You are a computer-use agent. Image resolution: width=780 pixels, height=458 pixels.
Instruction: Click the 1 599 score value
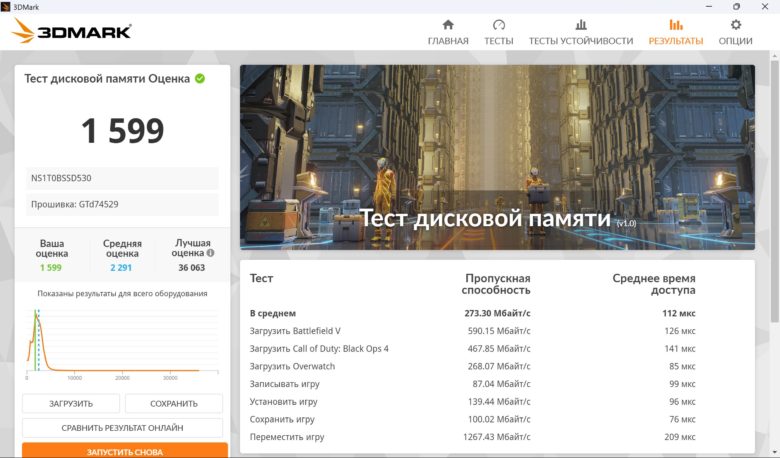pos(122,131)
